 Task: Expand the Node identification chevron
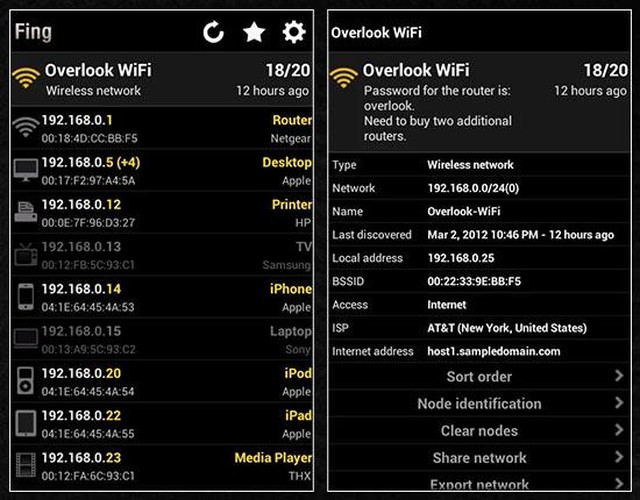(x=619, y=403)
